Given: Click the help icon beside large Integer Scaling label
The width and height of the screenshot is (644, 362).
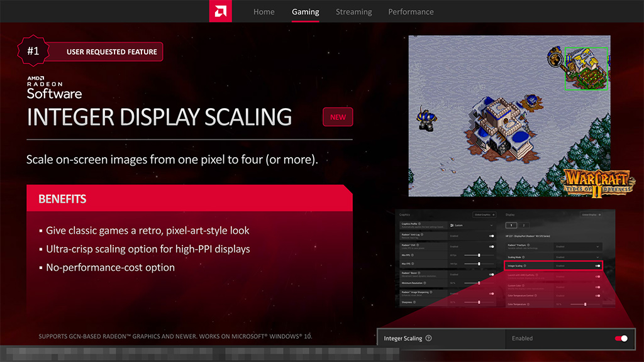Looking at the screenshot, I should point(428,338).
